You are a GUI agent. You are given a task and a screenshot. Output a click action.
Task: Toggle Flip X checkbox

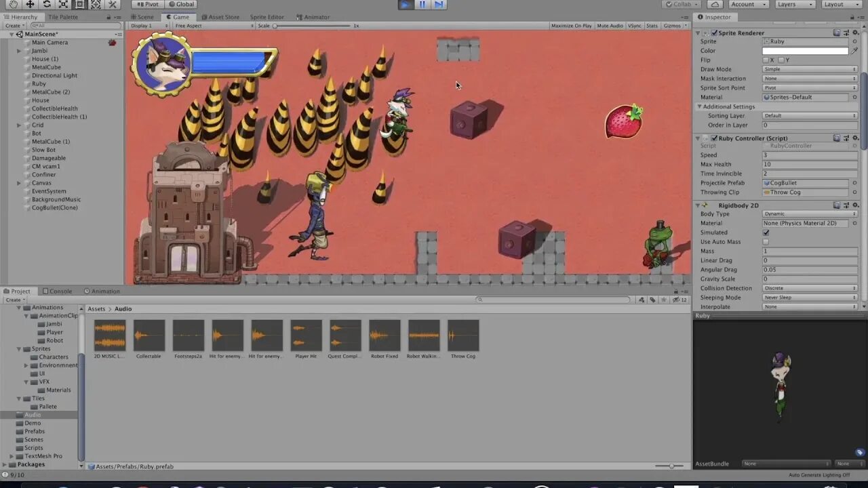[766, 60]
